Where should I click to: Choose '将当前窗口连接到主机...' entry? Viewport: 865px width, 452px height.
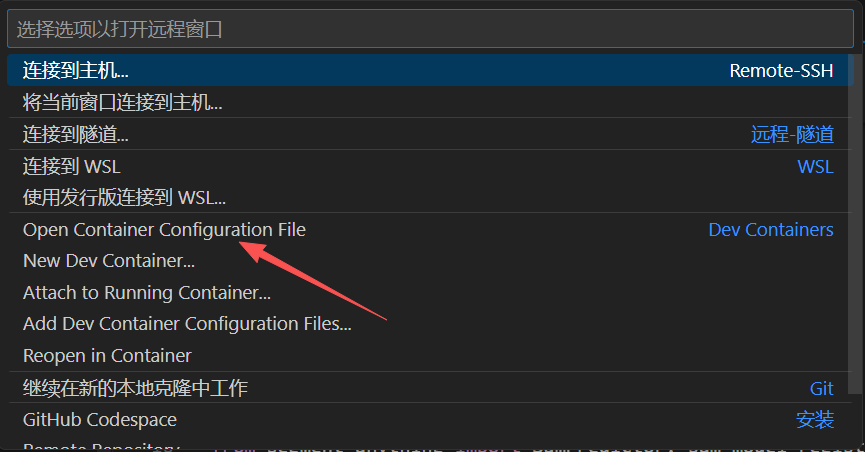tap(430, 102)
